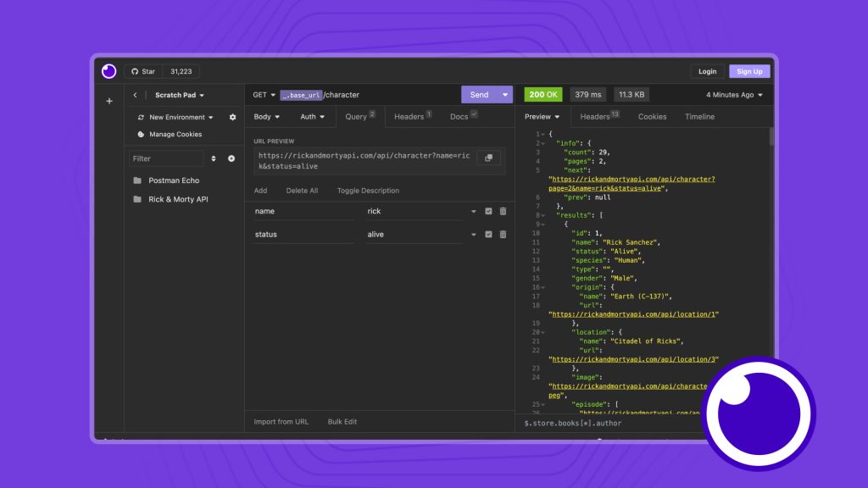The height and width of the screenshot is (488, 868).
Task: Copy the URL preview to clipboard
Action: (x=488, y=158)
